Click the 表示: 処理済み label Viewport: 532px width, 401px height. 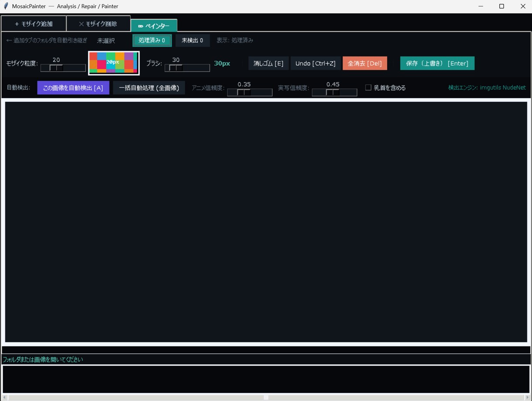[235, 41]
